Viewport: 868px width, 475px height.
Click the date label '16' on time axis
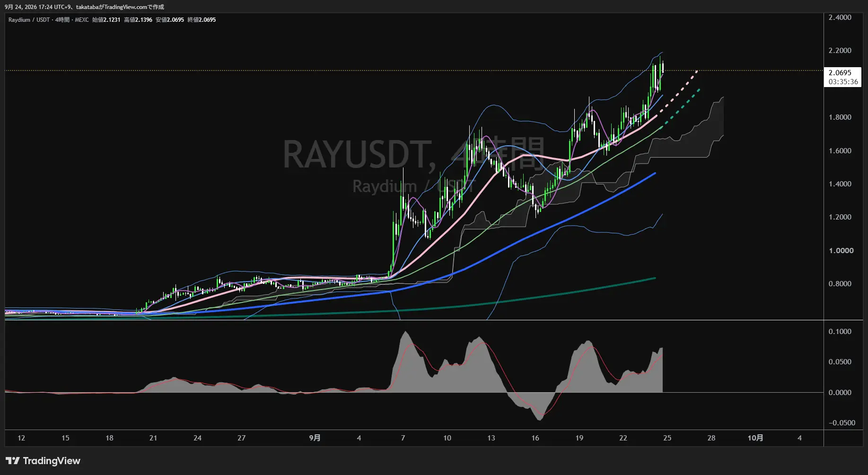(x=535, y=438)
